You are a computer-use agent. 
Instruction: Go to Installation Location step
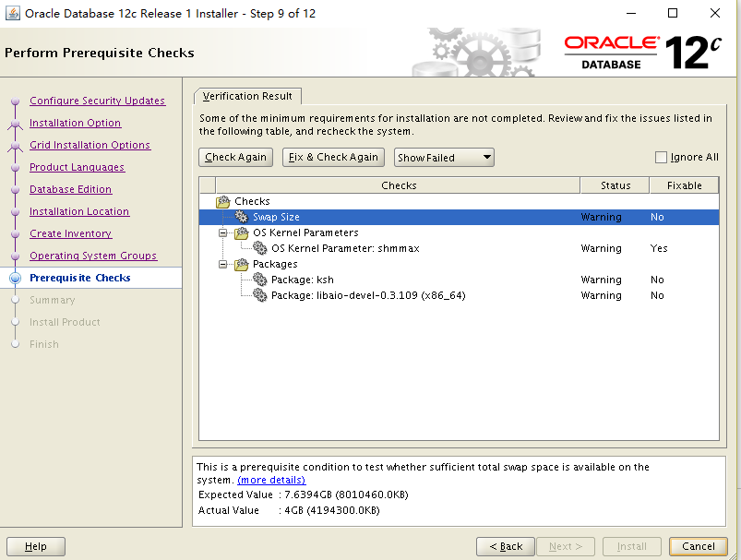click(79, 211)
